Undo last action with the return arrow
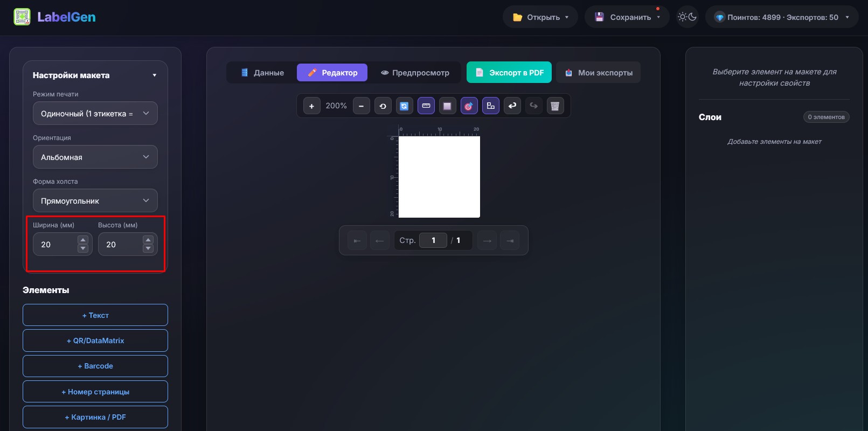868x431 pixels. coord(512,106)
